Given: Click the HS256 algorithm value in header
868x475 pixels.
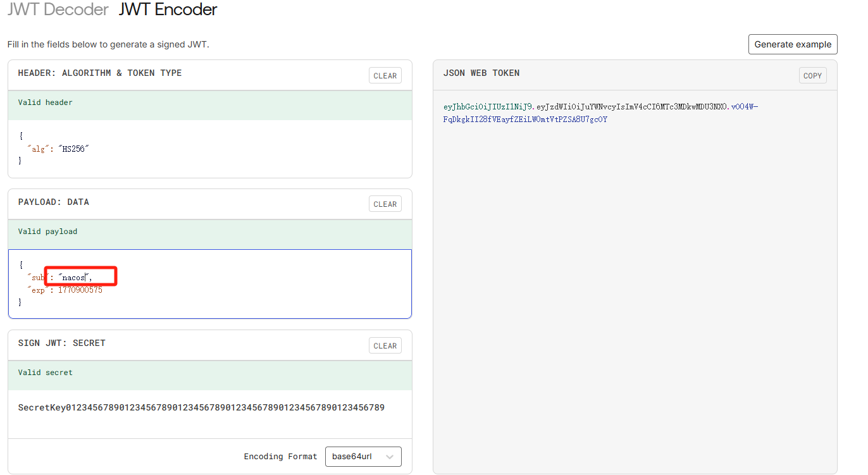Looking at the screenshot, I should point(75,149).
